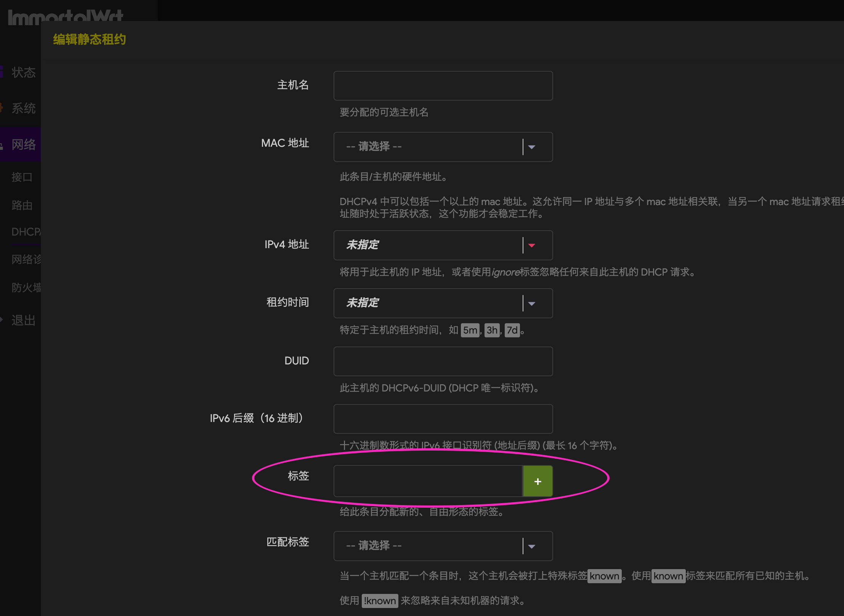The width and height of the screenshot is (844, 616).
Task: Go to 接口 submenu item
Action: point(22,177)
